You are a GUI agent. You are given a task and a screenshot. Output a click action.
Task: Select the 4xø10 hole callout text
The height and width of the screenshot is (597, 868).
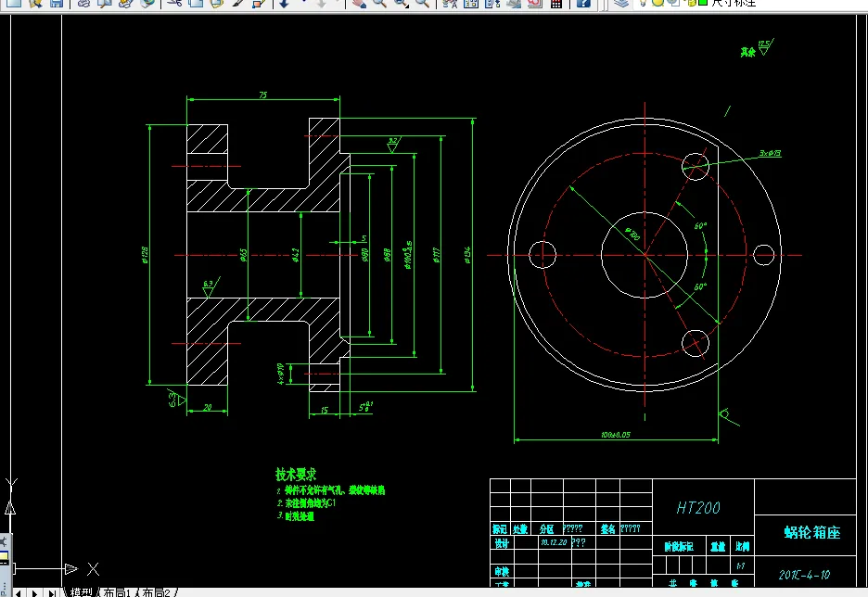(x=281, y=374)
